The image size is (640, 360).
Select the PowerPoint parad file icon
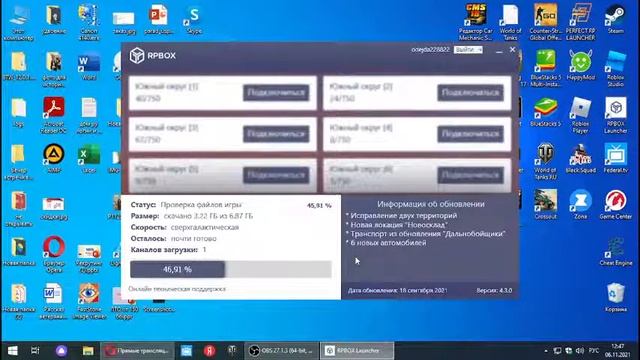(x=158, y=20)
